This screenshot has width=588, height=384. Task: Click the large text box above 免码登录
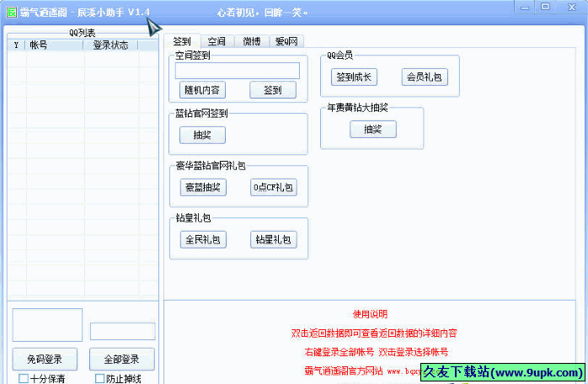[47, 325]
